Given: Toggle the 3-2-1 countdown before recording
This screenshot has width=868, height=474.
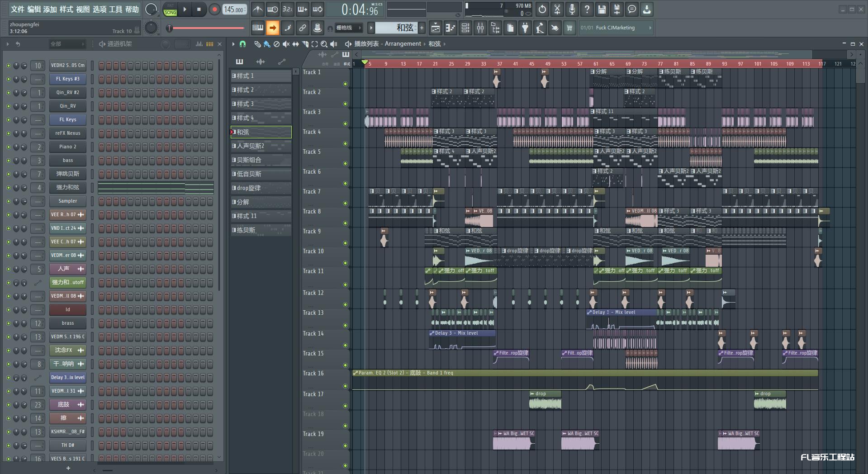Looking at the screenshot, I should 287,9.
